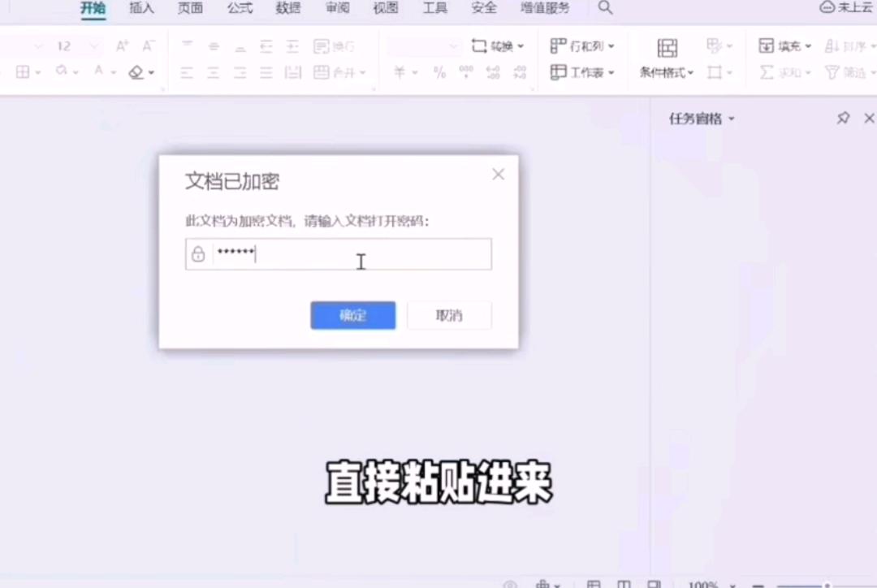Image resolution: width=877 pixels, height=588 pixels.
Task: Select the align right icon
Action: pyautogui.click(x=240, y=72)
